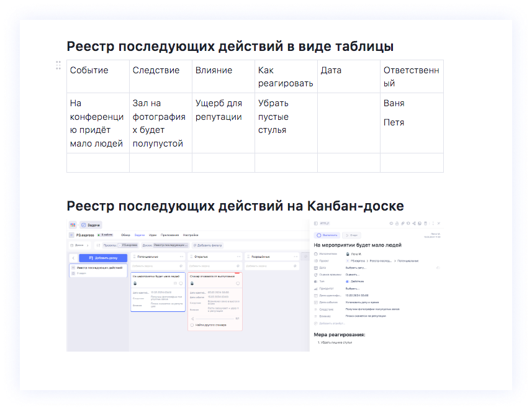Screen dimensions: 532x410
Task: Click the Выполнить button in the task panel
Action: pos(327,235)
